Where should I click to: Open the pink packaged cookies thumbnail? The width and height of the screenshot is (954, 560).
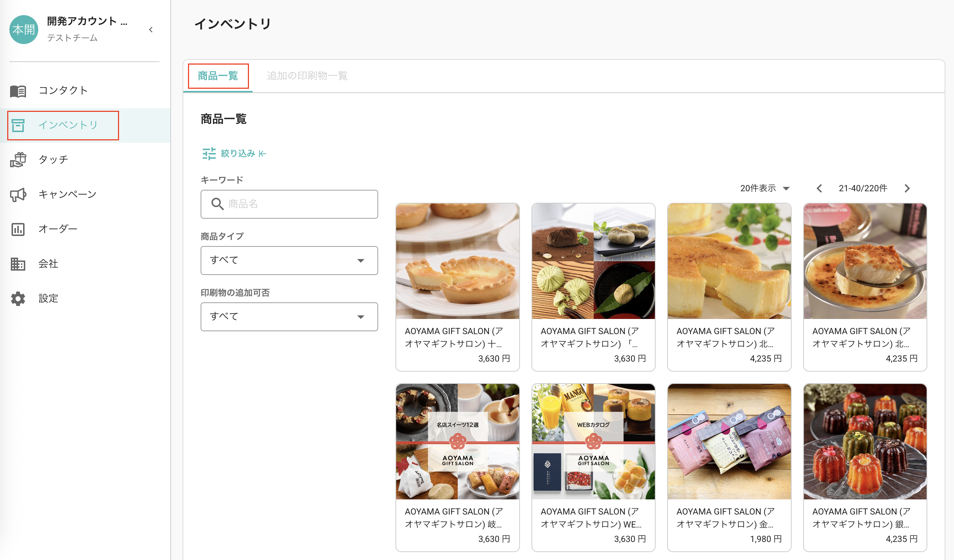[729, 442]
